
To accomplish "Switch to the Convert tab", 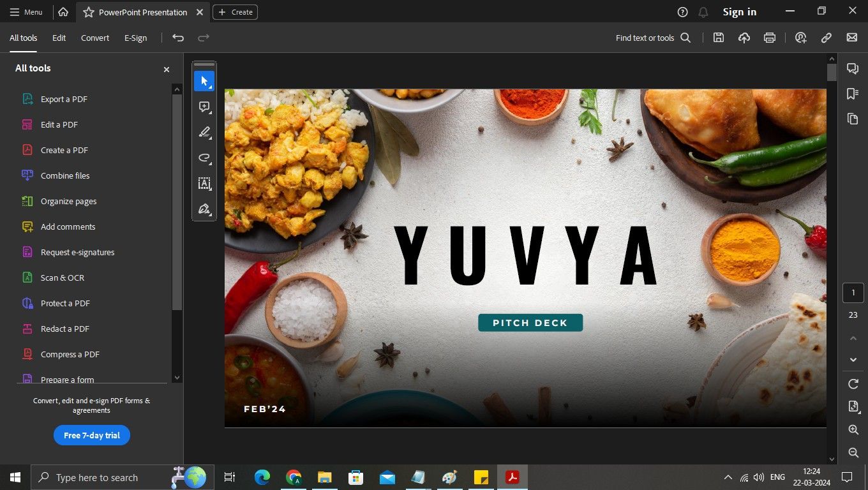I will 95,38.
